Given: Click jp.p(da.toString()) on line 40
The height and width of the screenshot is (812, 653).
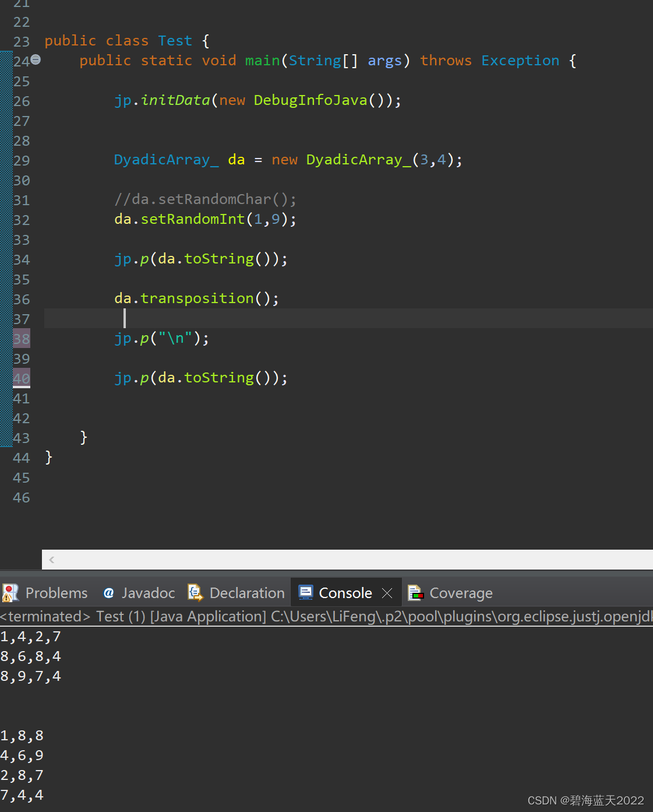Looking at the screenshot, I should (201, 378).
